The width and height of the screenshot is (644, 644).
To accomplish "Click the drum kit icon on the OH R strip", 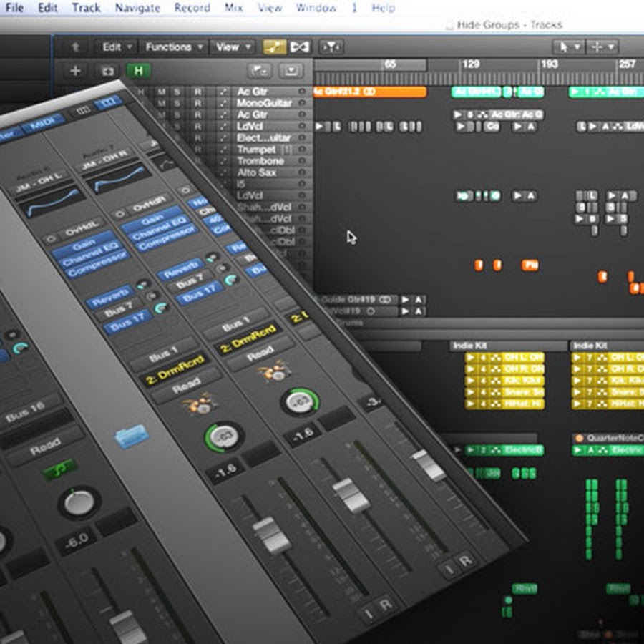I will pos(274,371).
